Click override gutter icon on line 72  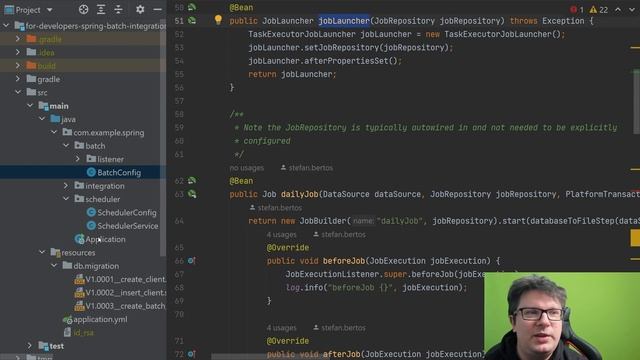point(191,354)
